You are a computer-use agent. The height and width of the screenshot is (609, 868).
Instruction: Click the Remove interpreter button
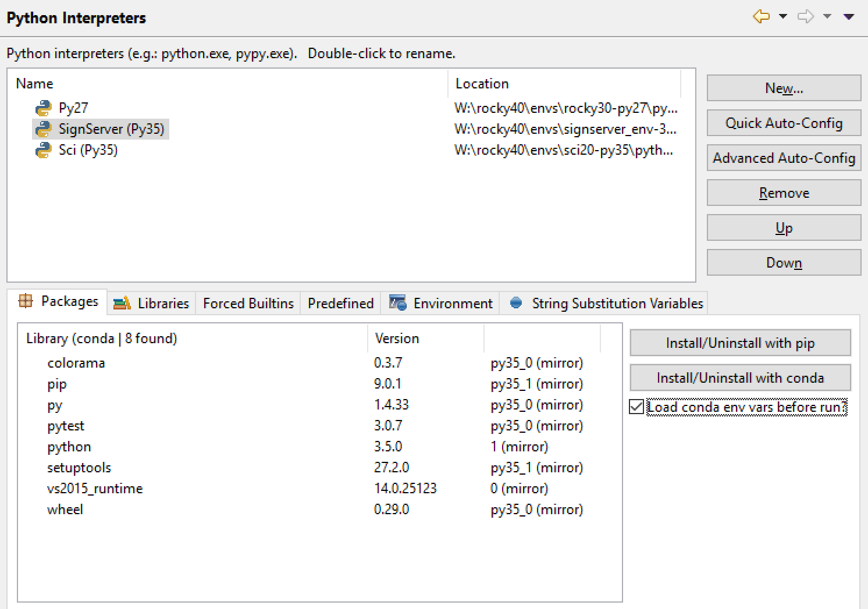784,193
